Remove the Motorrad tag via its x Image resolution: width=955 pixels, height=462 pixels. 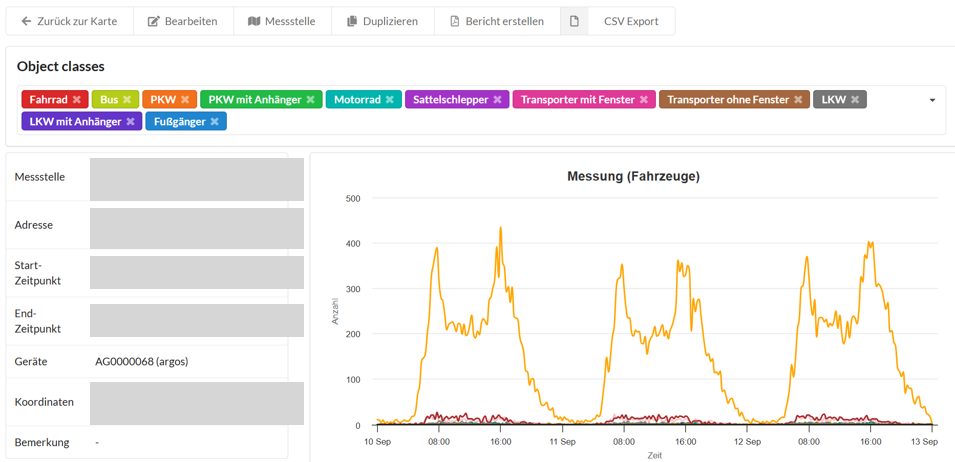coord(389,99)
